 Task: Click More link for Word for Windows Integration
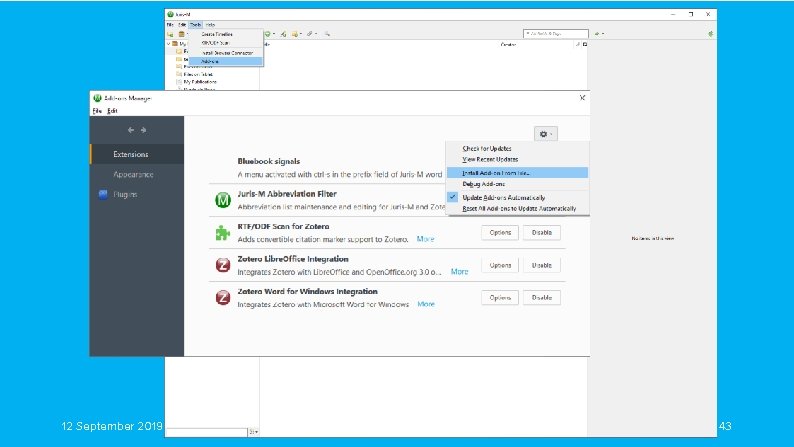[x=426, y=304]
